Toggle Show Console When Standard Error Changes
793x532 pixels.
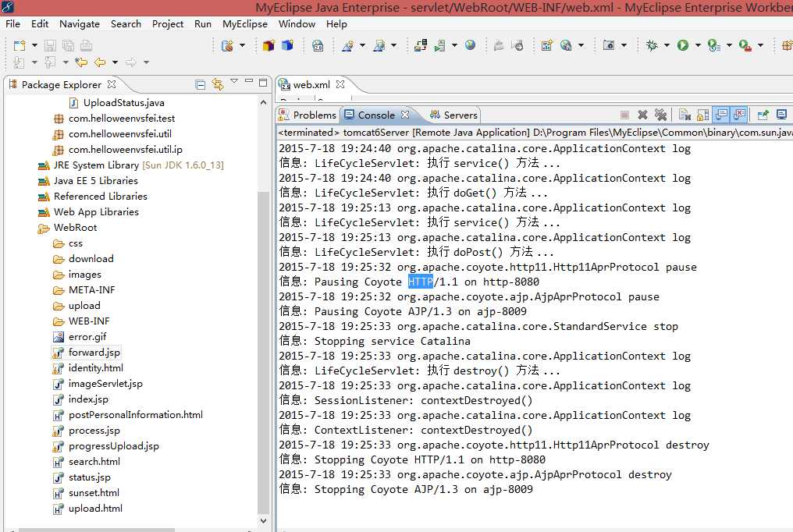click(x=739, y=115)
